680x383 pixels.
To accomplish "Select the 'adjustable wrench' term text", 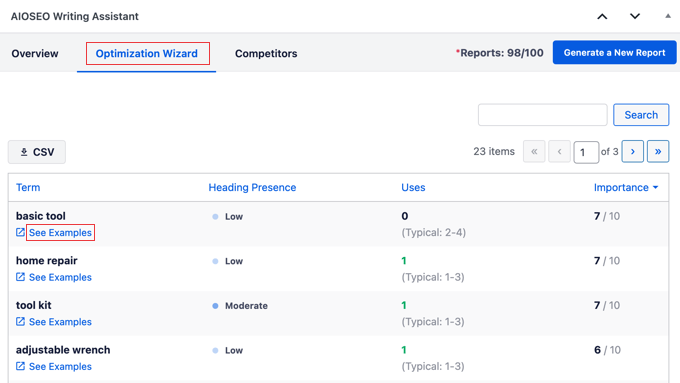I will tap(63, 350).
